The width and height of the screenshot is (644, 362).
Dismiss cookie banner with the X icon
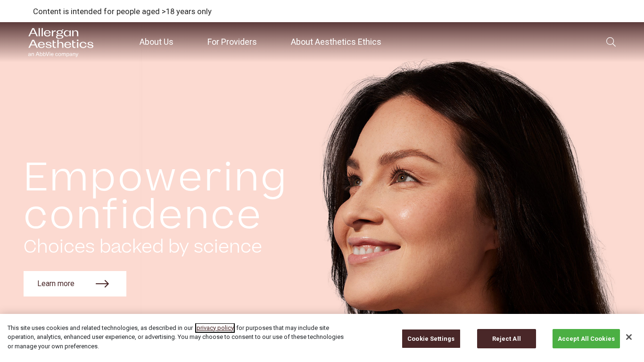pyautogui.click(x=628, y=337)
